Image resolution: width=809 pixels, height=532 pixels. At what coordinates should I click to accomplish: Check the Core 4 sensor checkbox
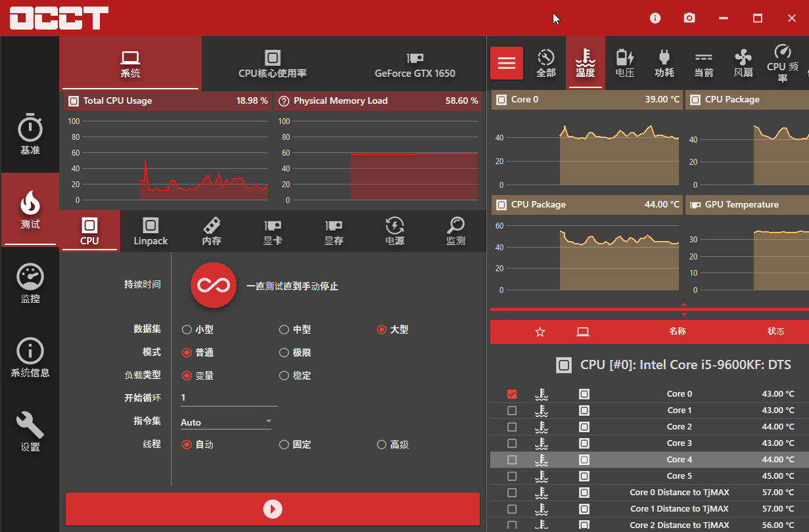click(x=512, y=460)
